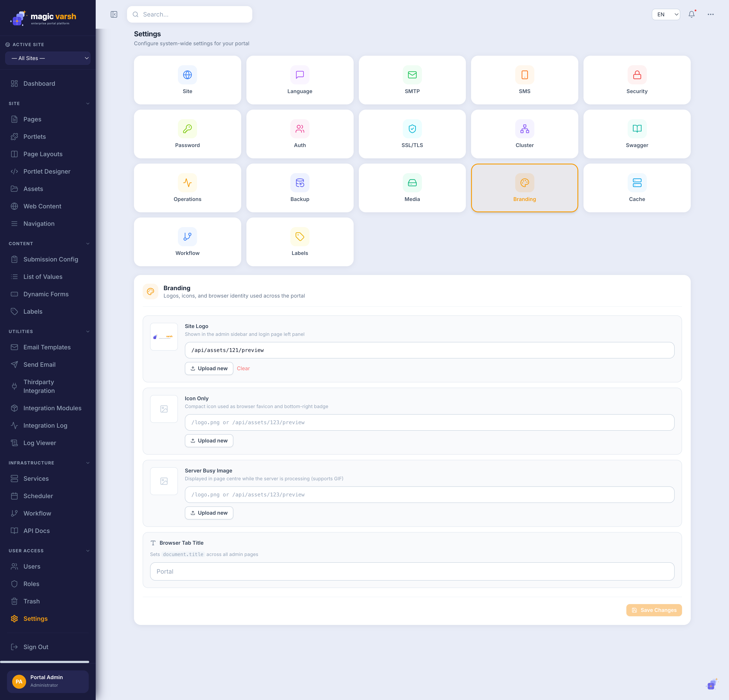
Task: Click the Server Busy Image path input
Action: tap(429, 494)
